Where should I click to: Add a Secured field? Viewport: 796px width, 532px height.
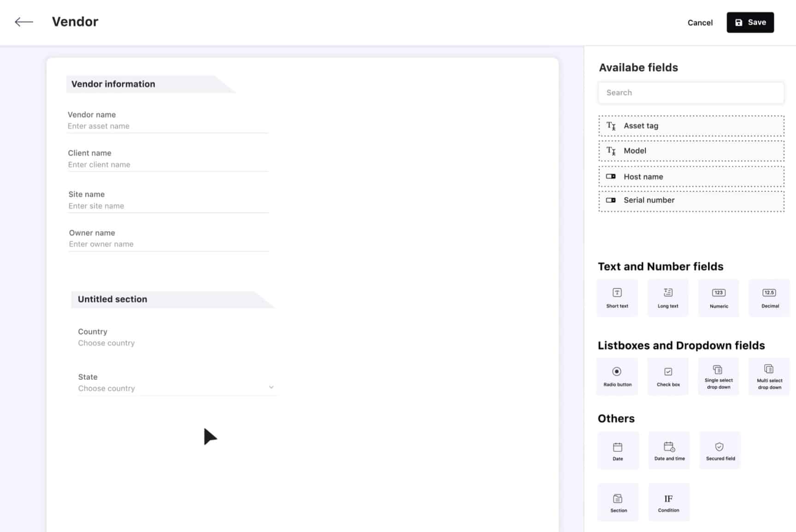pos(720,450)
